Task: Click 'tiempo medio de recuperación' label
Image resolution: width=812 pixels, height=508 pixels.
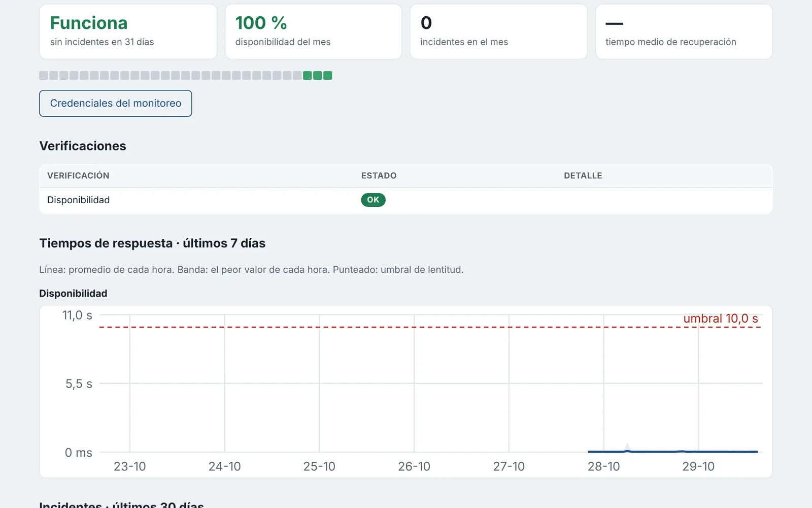Action: [671, 42]
